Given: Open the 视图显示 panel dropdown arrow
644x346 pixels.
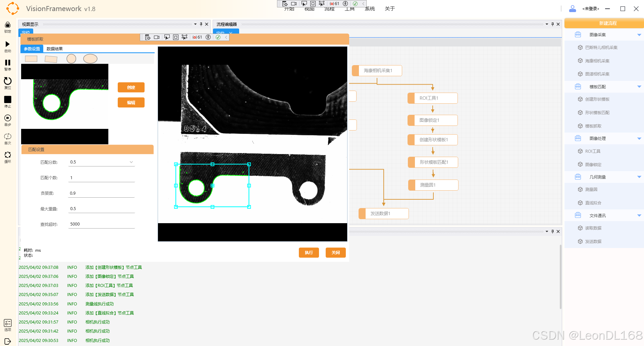Looking at the screenshot, I should point(195,24).
